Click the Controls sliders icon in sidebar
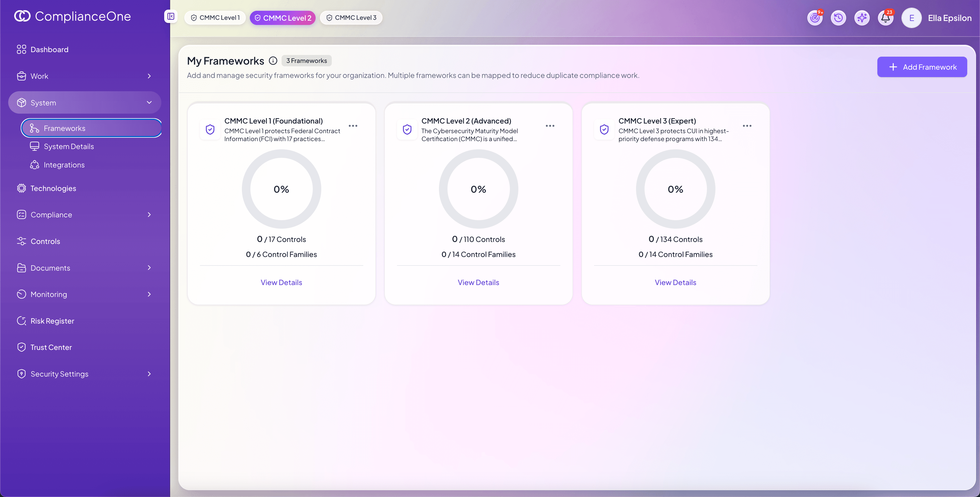The image size is (980, 497). click(22, 241)
